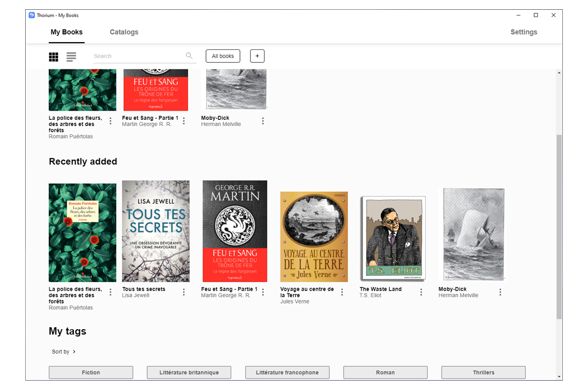Click the scrollbar up arrow
The height and width of the screenshot is (390, 588).
click(559, 73)
